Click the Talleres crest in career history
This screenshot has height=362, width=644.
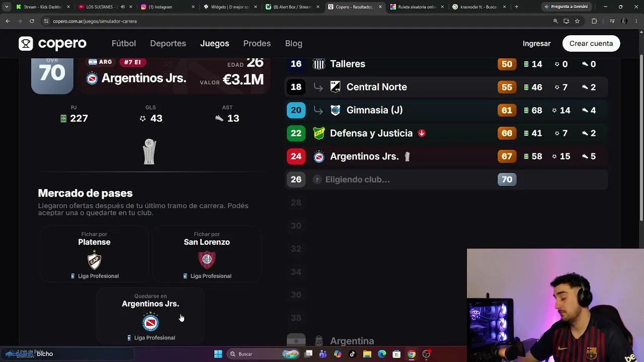point(319,64)
